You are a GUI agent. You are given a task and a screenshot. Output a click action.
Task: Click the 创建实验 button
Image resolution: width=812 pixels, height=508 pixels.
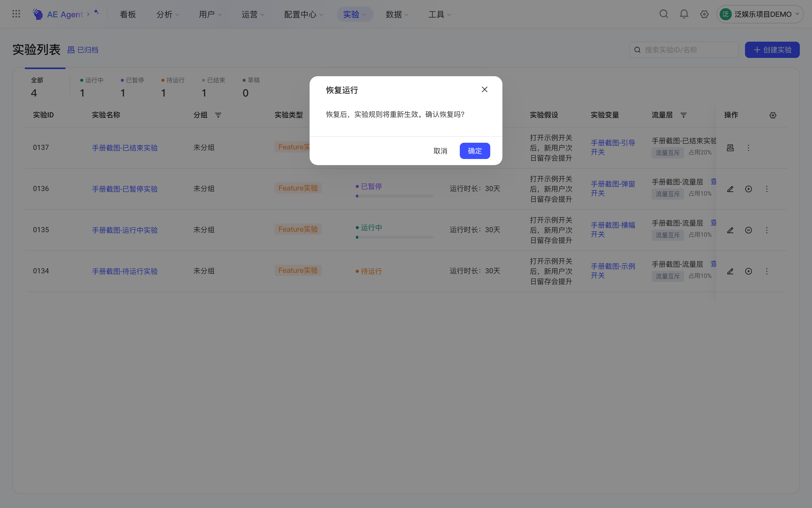pyautogui.click(x=772, y=50)
